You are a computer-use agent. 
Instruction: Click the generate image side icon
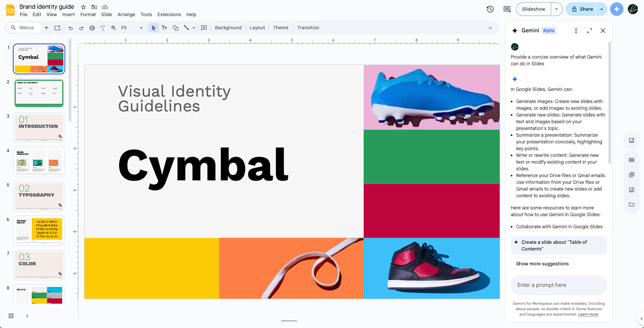pyautogui.click(x=632, y=141)
